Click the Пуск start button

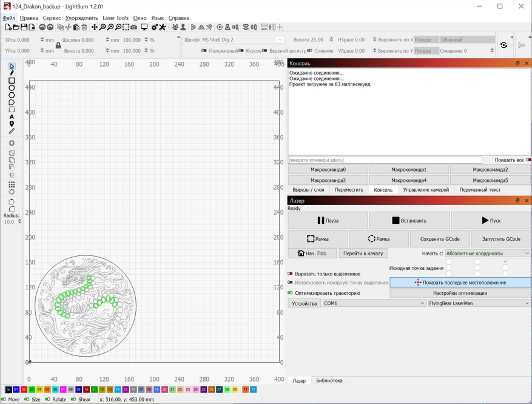click(x=491, y=220)
